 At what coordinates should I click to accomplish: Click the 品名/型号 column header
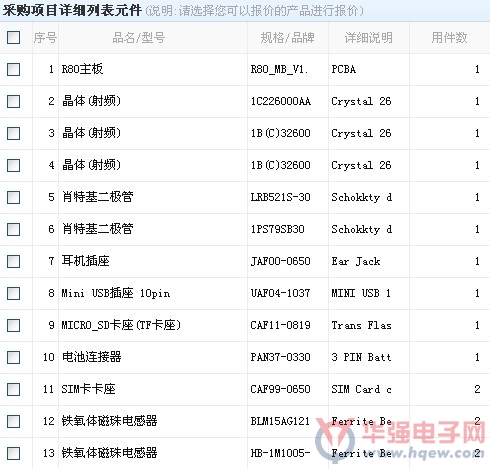point(139,38)
